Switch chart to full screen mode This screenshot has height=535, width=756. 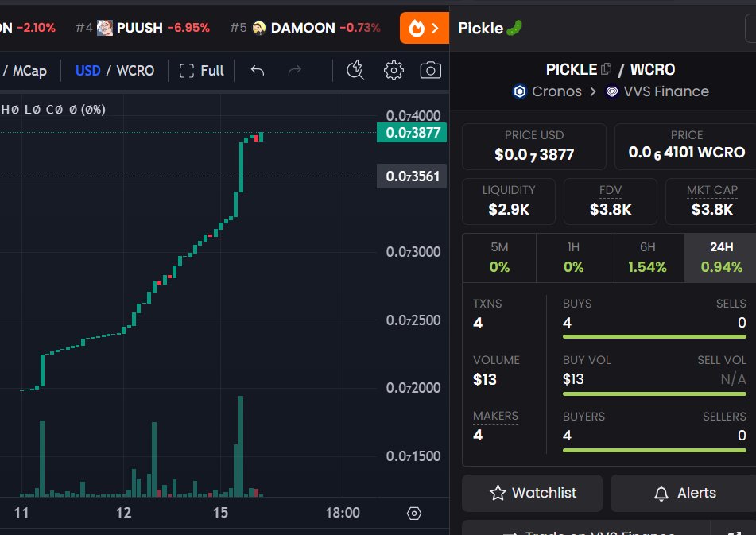tap(202, 71)
